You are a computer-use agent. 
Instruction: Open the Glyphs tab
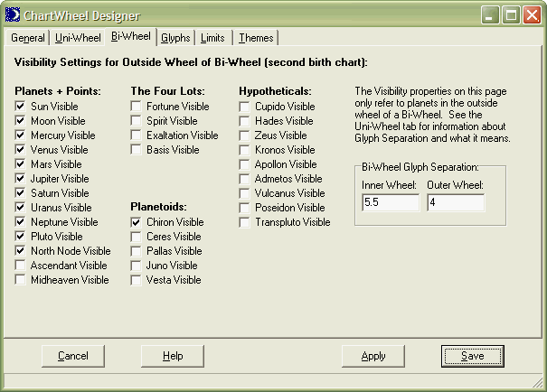(x=175, y=38)
